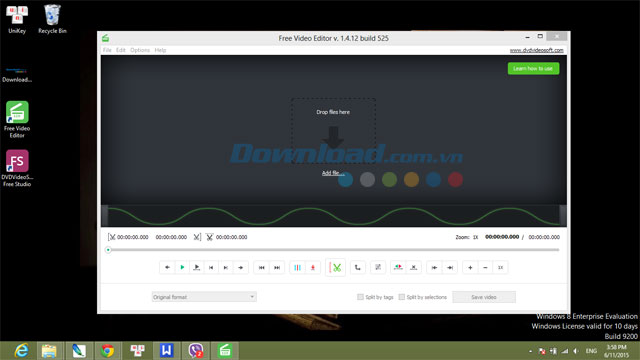Click the scissors icon beside the third timecode
Viewport: 640px width, 360px height.
point(209,237)
